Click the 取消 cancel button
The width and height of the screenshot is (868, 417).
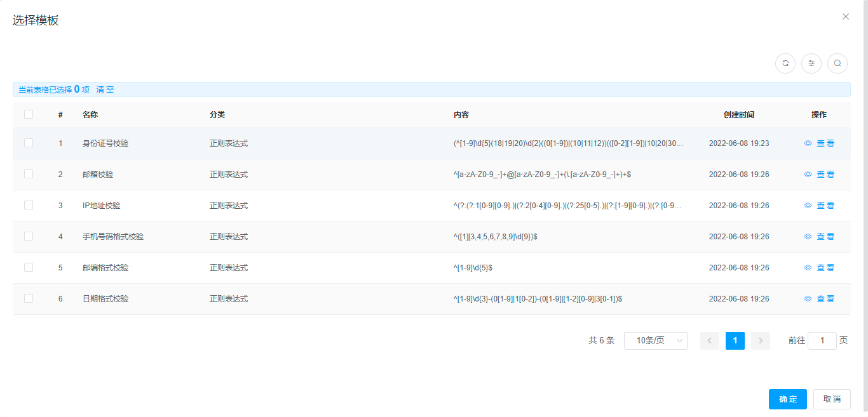click(x=831, y=399)
